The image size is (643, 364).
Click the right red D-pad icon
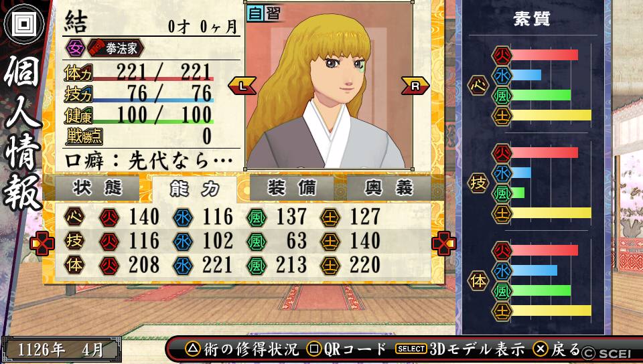point(443,244)
